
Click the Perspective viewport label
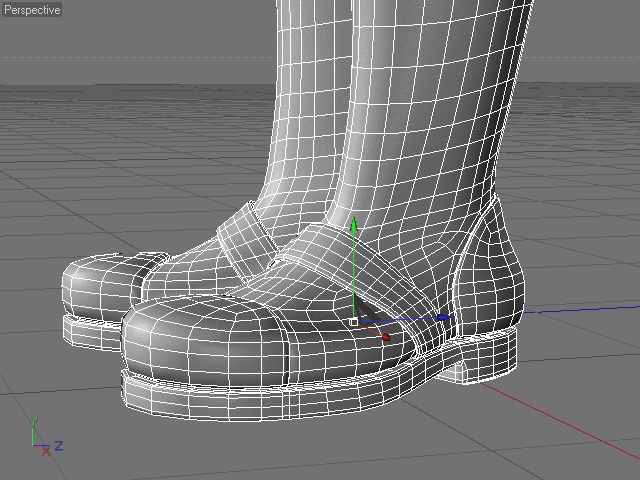coord(31,10)
